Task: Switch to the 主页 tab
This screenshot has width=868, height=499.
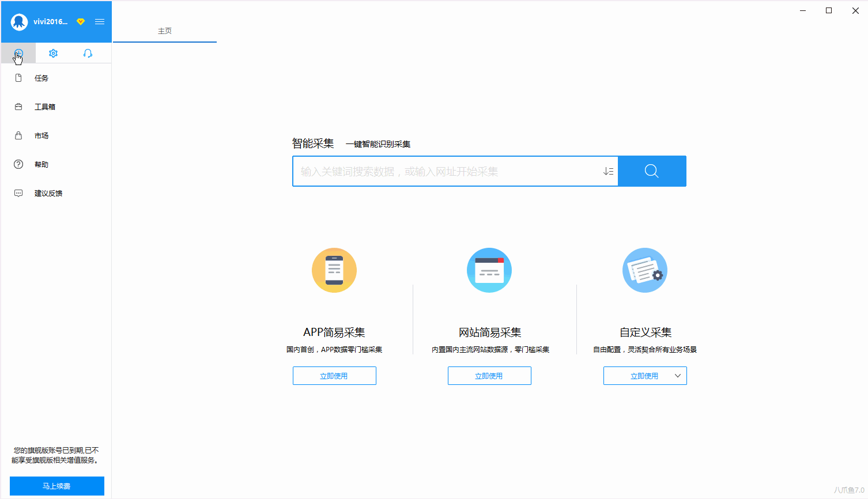Action: click(165, 31)
